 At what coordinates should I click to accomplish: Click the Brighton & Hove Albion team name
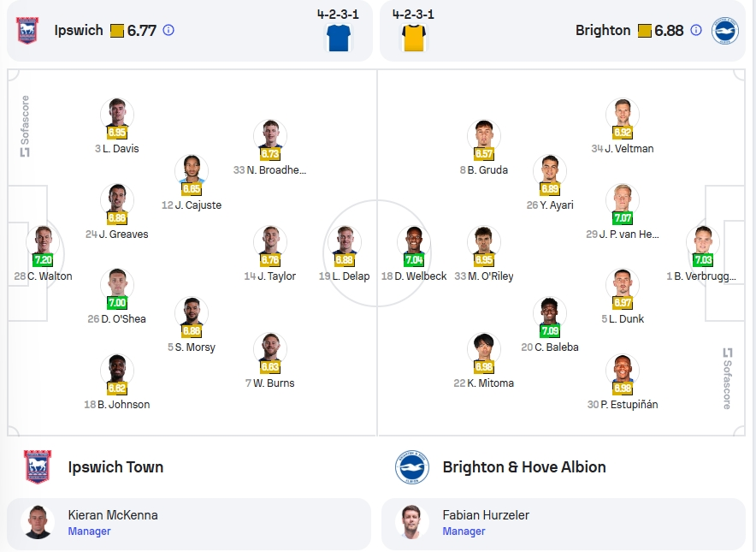[524, 467]
